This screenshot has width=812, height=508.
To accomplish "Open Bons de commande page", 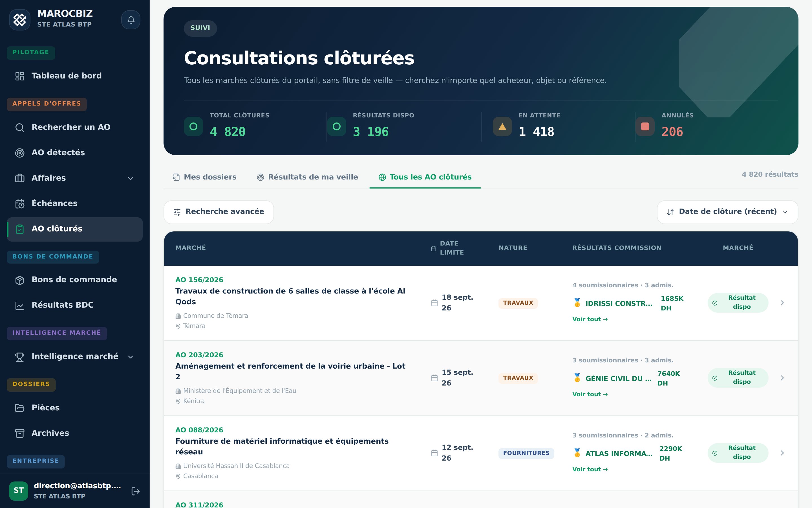I will tap(74, 280).
